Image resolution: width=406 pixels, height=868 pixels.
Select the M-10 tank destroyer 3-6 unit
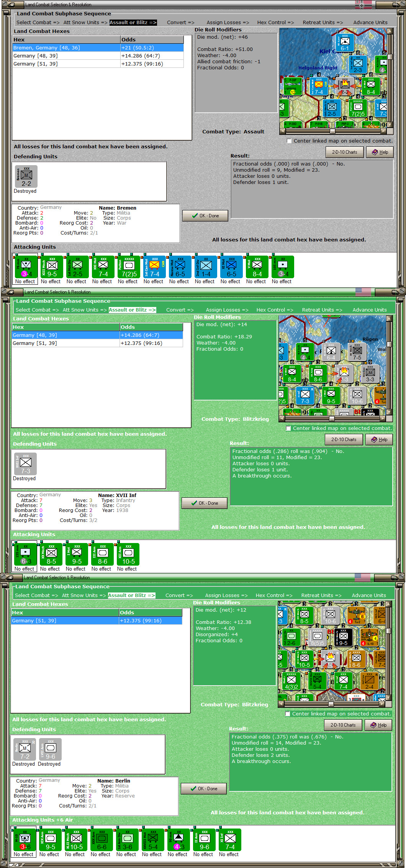(x=25, y=840)
